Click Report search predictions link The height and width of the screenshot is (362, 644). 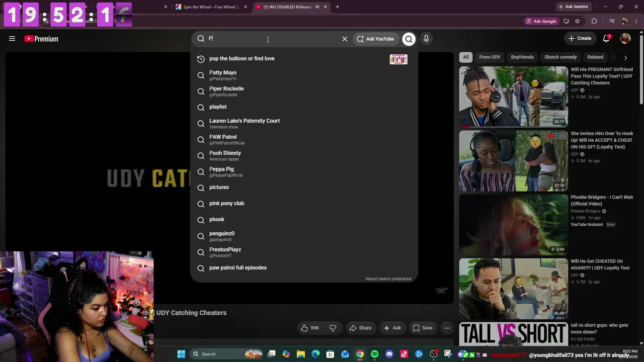pyautogui.click(x=388, y=279)
